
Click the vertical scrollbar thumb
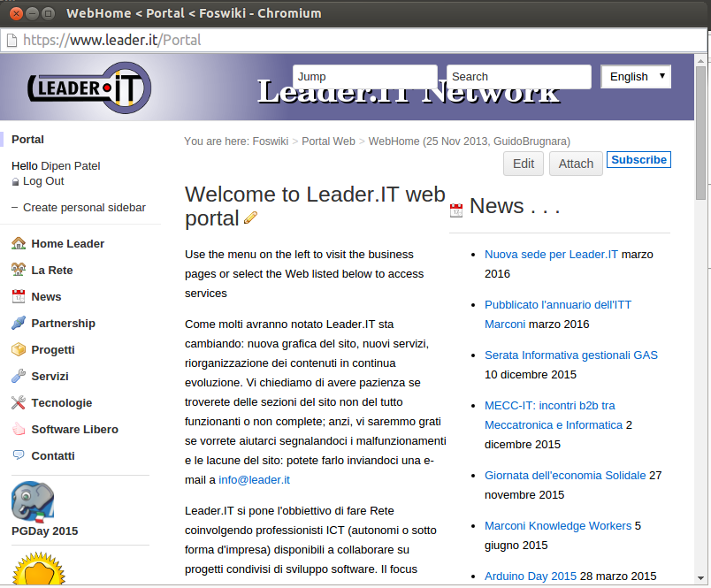click(701, 133)
